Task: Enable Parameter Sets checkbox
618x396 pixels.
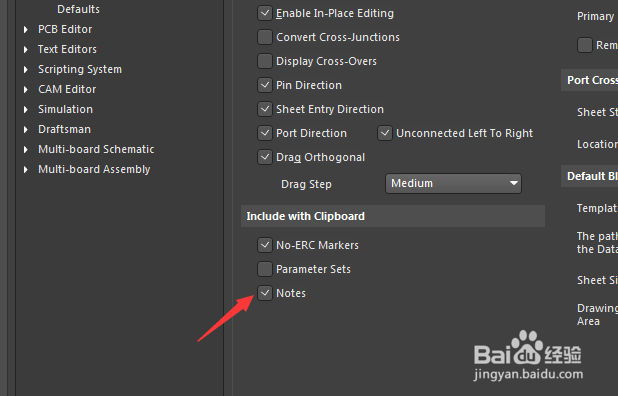Action: (265, 269)
